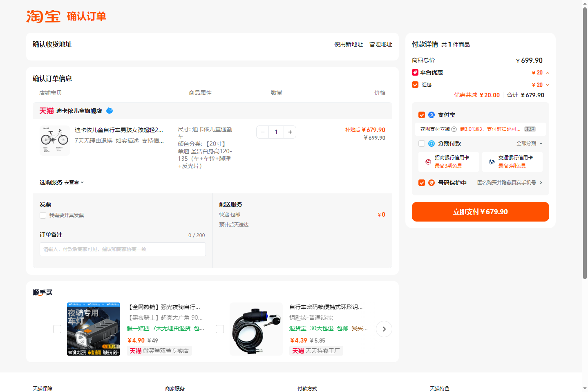Click the blue Alipay logo icon
This screenshot has height=392, width=588.
[x=431, y=115]
